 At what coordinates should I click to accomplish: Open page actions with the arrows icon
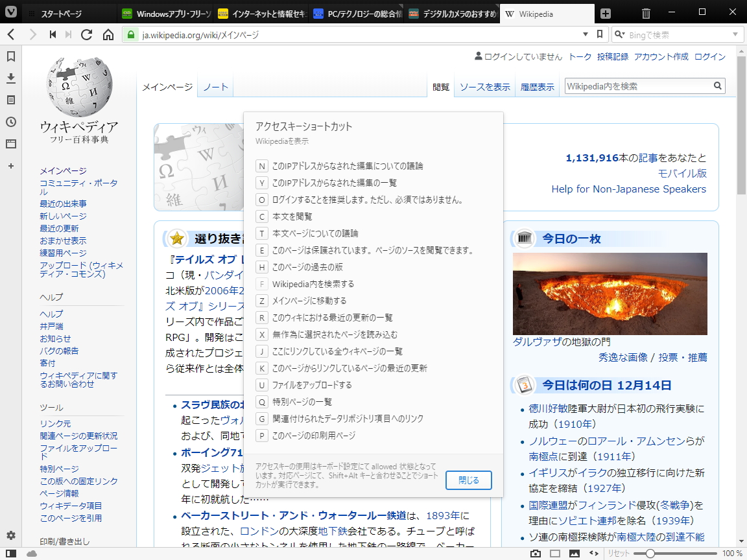594,554
